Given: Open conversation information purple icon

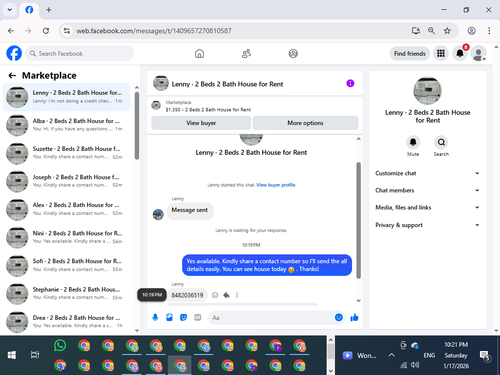Looking at the screenshot, I should click(350, 83).
